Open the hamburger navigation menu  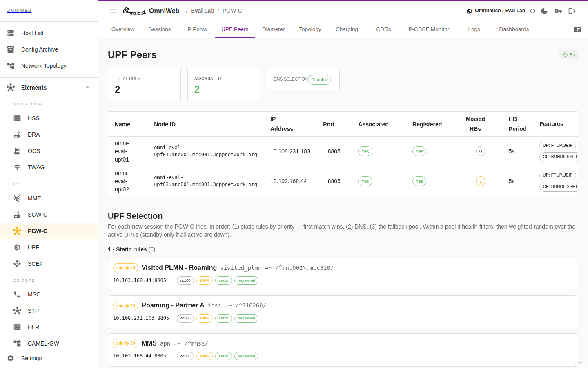(x=113, y=11)
